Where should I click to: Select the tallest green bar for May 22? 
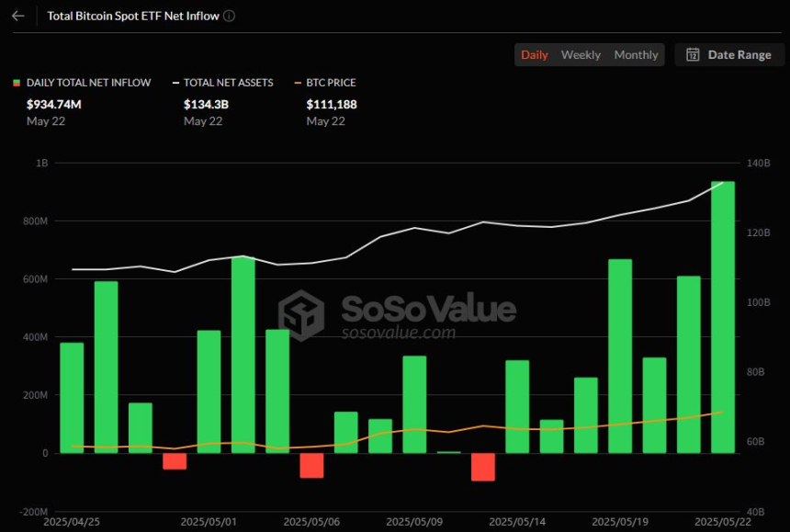point(723,317)
